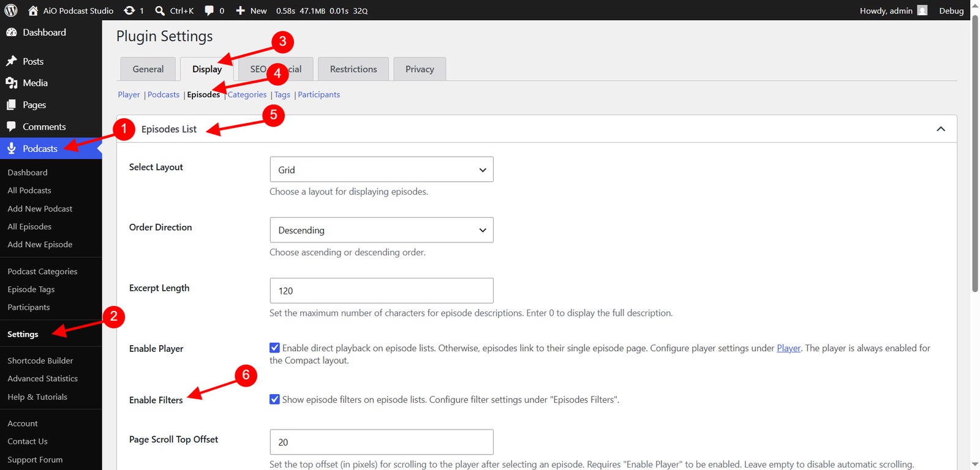980x470 pixels.
Task: Open All Podcasts in the sidebar
Action: pos(29,190)
